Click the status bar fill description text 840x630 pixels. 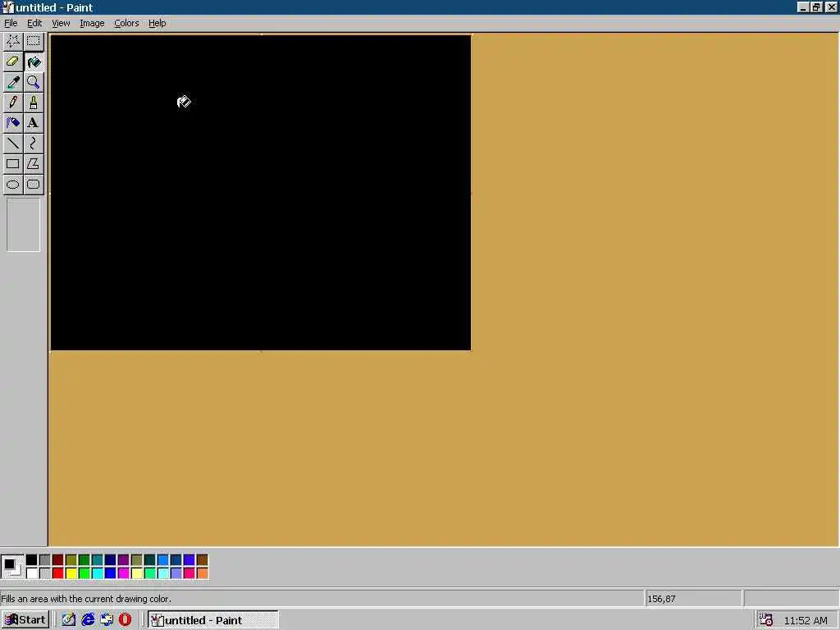point(86,599)
